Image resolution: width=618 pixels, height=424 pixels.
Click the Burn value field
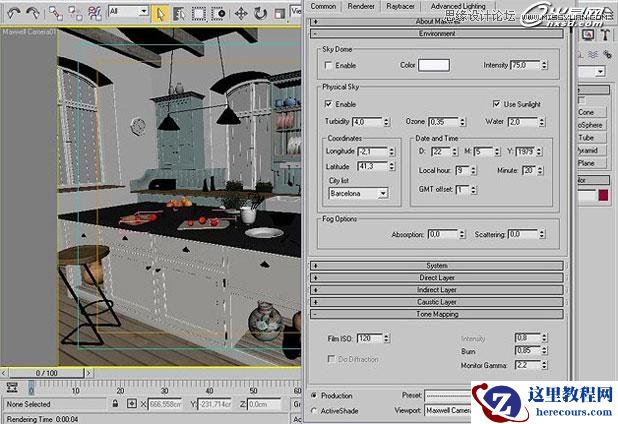point(528,351)
